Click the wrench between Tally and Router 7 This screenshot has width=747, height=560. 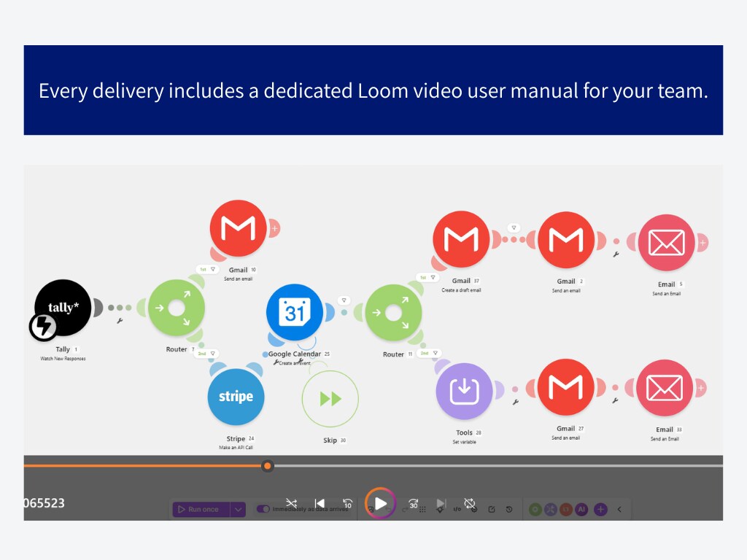point(120,321)
